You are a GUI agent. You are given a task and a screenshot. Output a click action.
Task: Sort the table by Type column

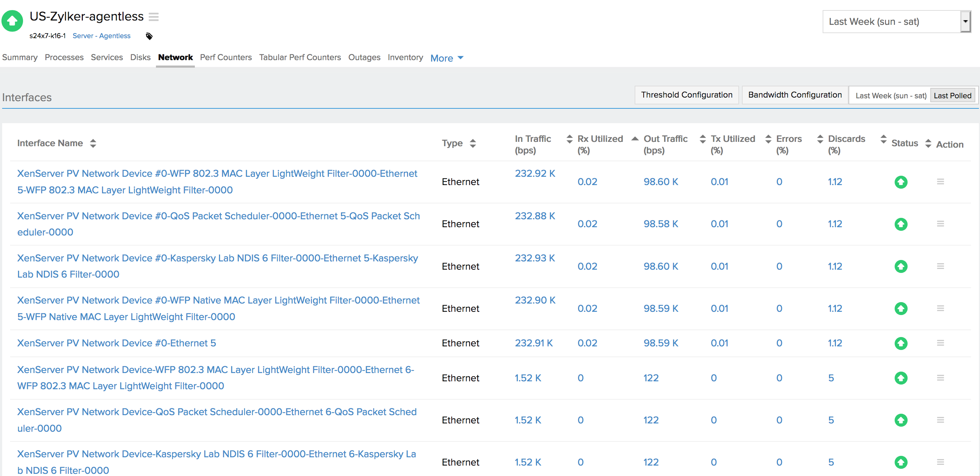[x=473, y=143]
